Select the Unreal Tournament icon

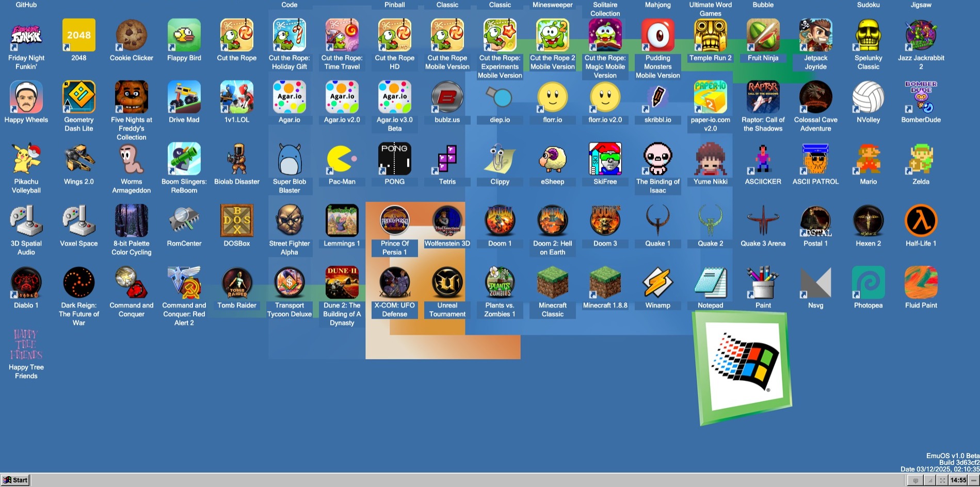(447, 283)
